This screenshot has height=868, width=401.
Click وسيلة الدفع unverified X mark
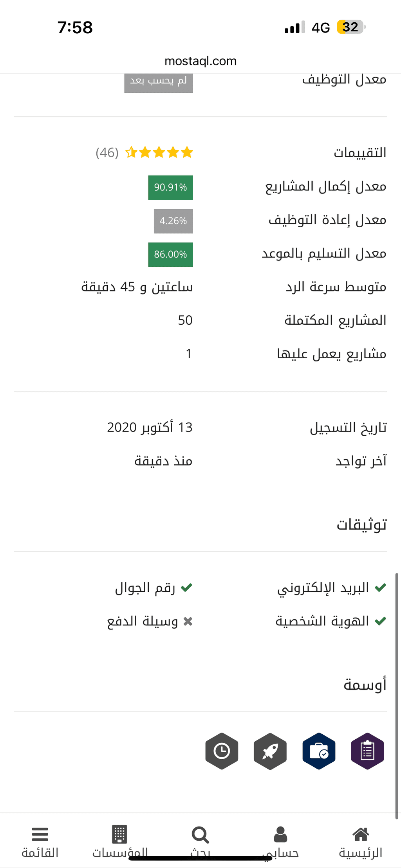tap(188, 621)
